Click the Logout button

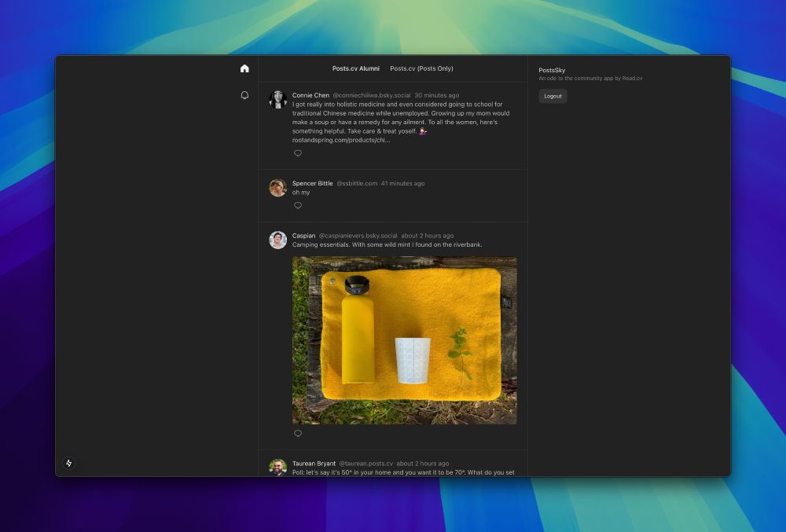(553, 96)
